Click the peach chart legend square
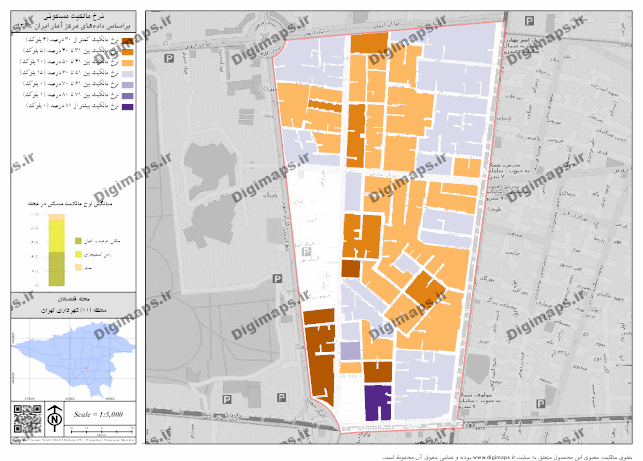This screenshot has width=643, height=461. [x=78, y=268]
